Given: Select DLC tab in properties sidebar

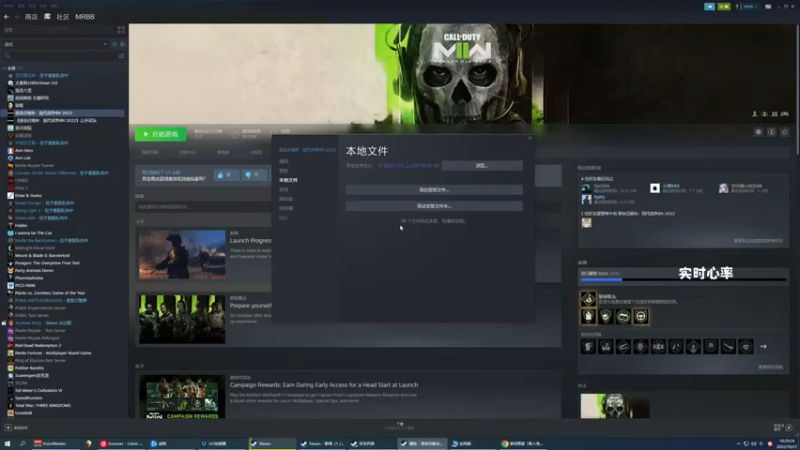Looking at the screenshot, I should pos(283,218).
